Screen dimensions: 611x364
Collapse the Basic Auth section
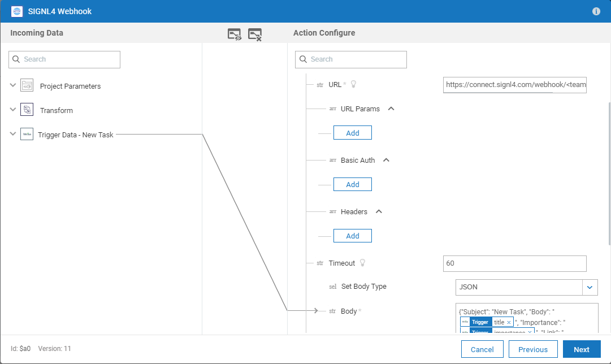(x=386, y=160)
